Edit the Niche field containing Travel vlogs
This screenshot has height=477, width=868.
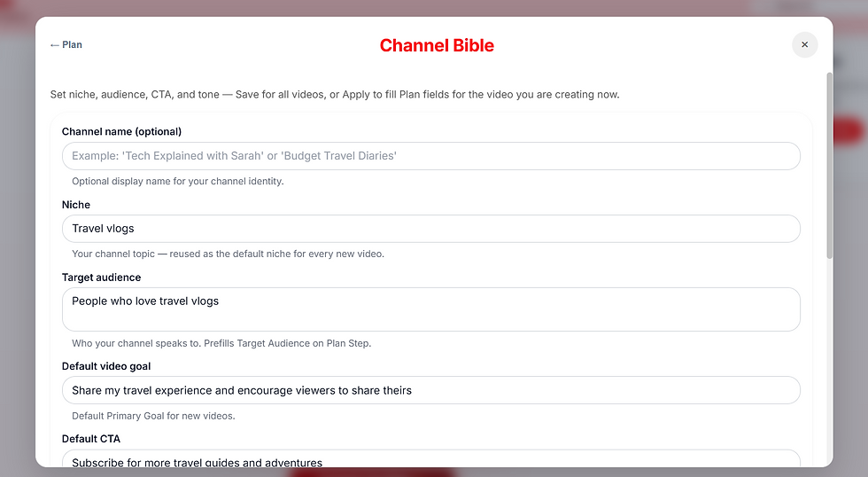click(x=430, y=229)
